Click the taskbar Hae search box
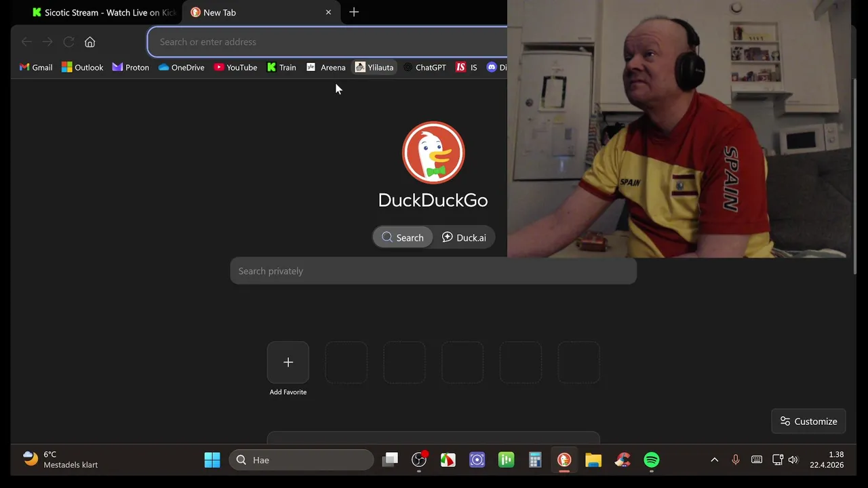Viewport: 868px width, 488px height. (x=302, y=460)
